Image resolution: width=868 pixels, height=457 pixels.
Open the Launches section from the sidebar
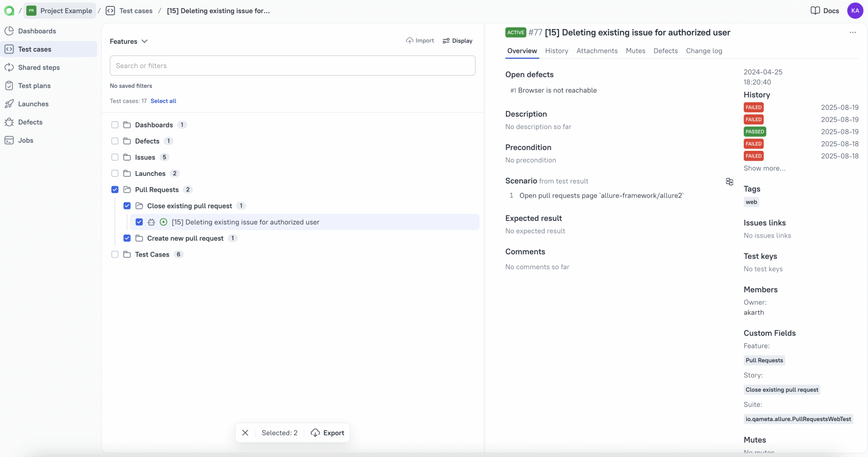point(34,104)
